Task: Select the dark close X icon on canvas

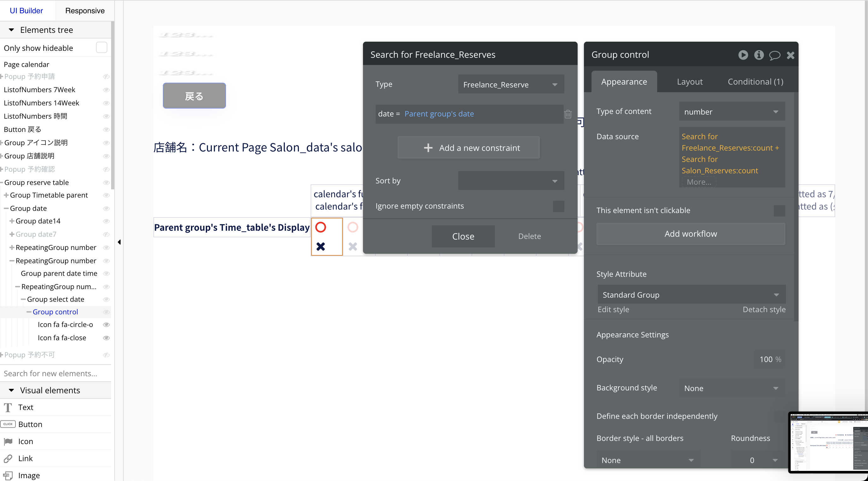Action: pos(320,246)
